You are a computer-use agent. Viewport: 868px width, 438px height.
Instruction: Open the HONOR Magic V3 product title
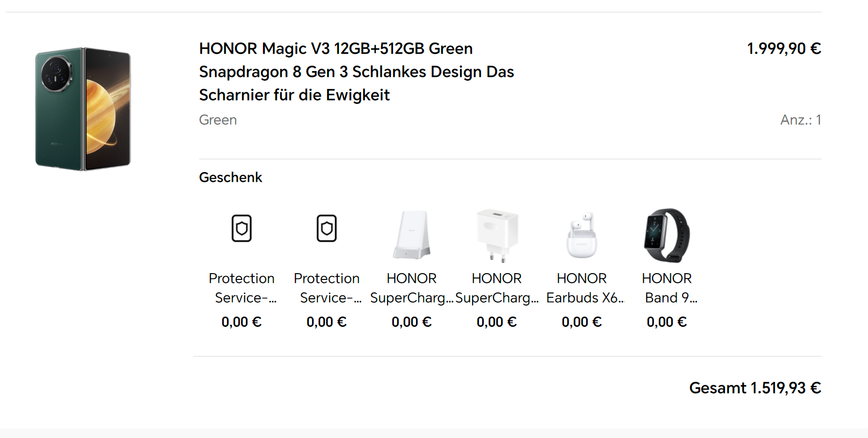[x=356, y=72]
